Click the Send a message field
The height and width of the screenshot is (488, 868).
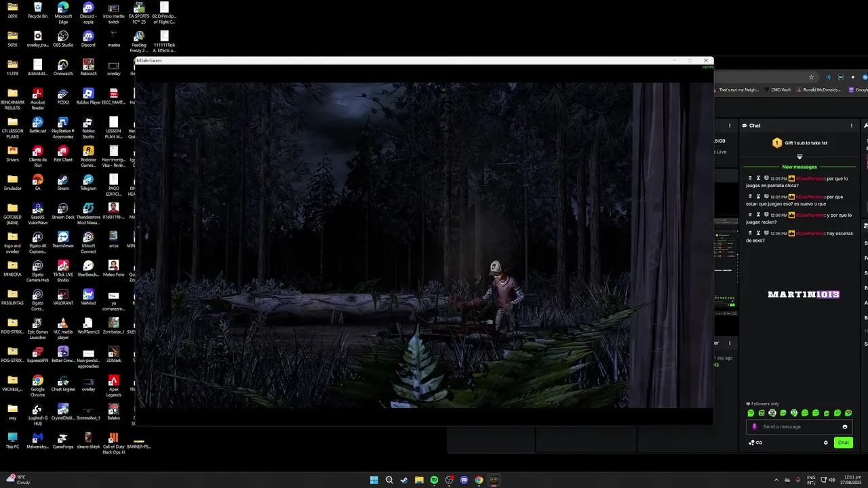[x=799, y=427]
